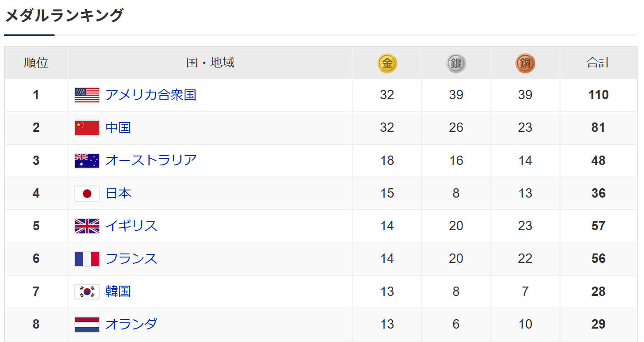Click the 合計 column header
Viewport: 644px width, 342px height.
click(x=598, y=63)
